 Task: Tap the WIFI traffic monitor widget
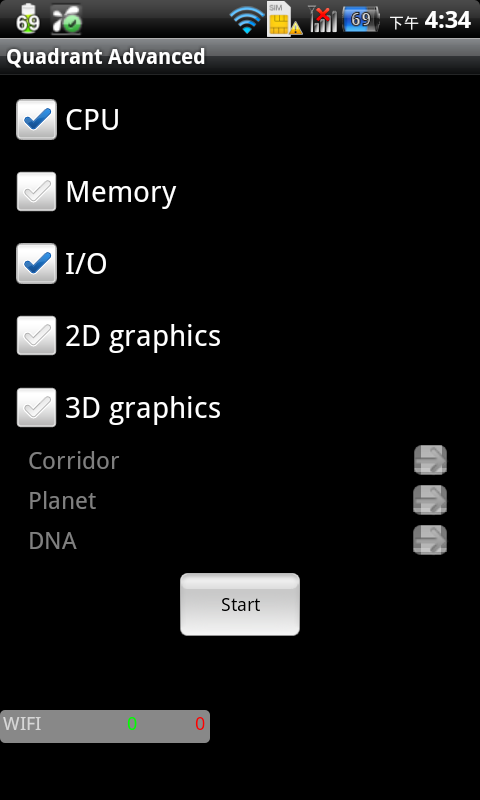click(105, 726)
